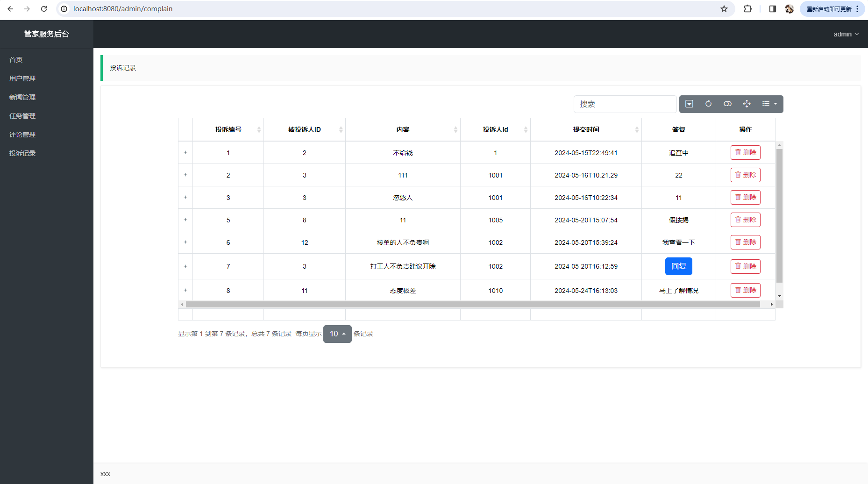Open the admin user dropdown
The image size is (868, 484).
846,34
